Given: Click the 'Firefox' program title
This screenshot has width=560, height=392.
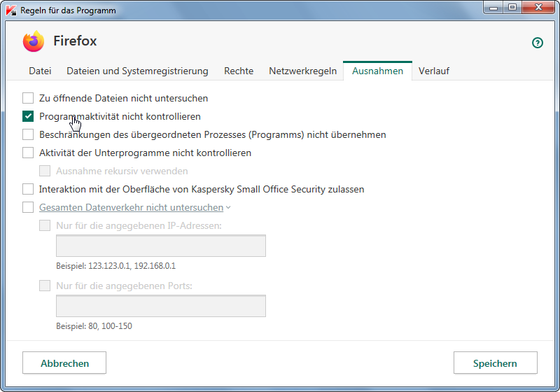Looking at the screenshot, I should (x=75, y=41).
